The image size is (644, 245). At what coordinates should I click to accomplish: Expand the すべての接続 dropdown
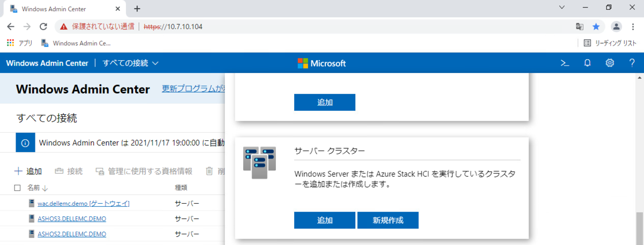pyautogui.click(x=130, y=63)
